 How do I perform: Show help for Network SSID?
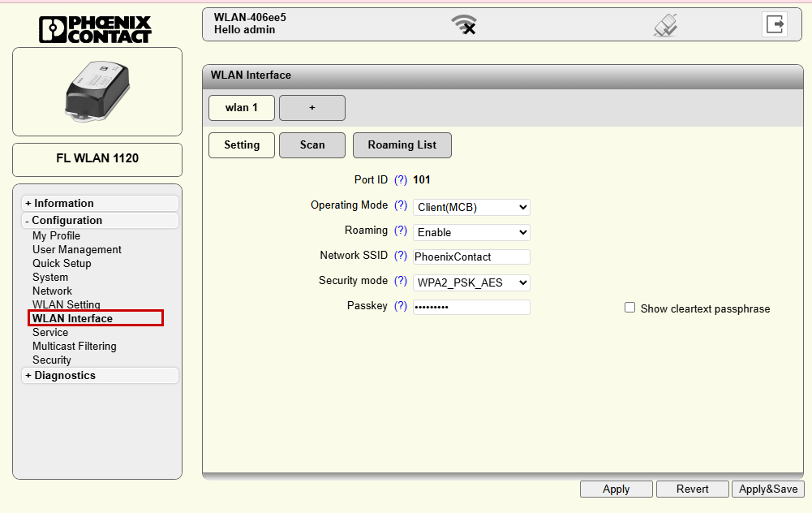tap(400, 256)
